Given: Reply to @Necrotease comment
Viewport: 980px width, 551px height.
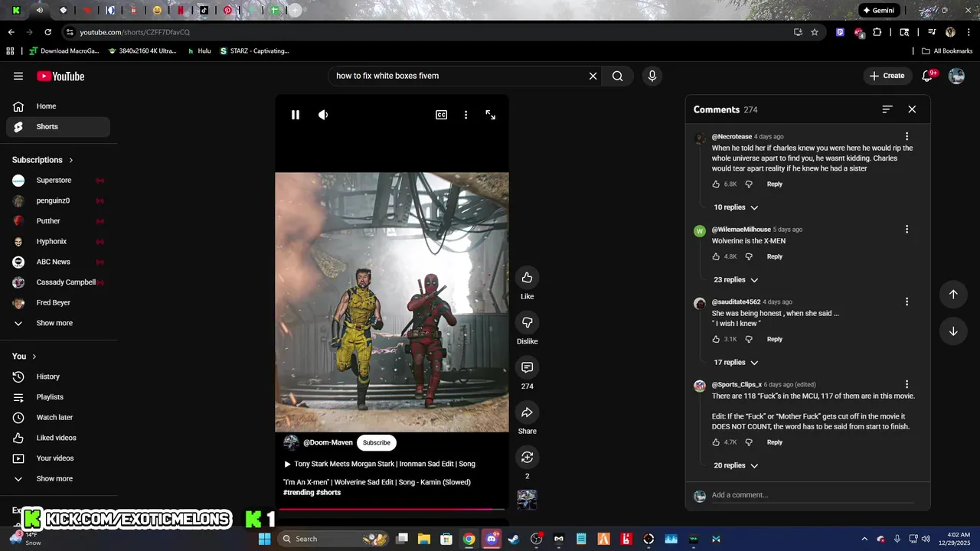Looking at the screenshot, I should click(x=775, y=184).
